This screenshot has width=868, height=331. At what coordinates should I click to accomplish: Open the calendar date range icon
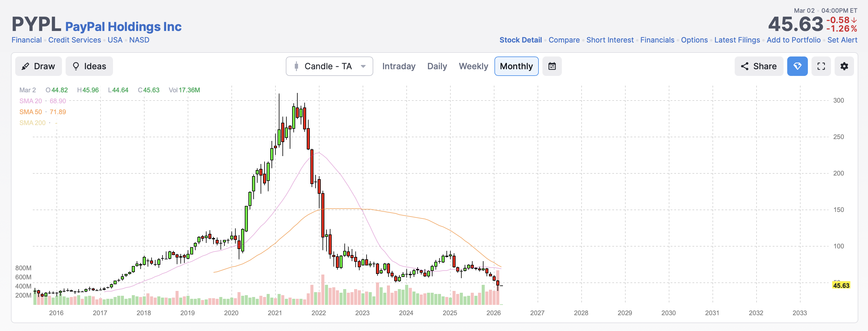point(552,66)
